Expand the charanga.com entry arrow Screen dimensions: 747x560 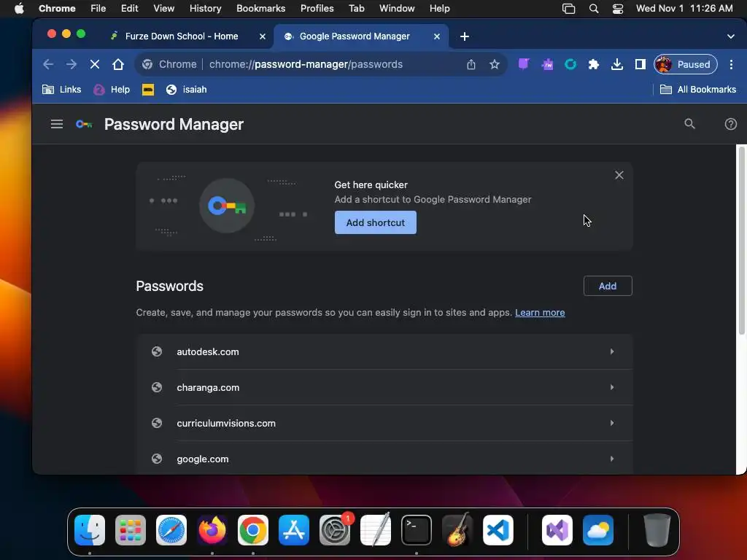(x=612, y=387)
